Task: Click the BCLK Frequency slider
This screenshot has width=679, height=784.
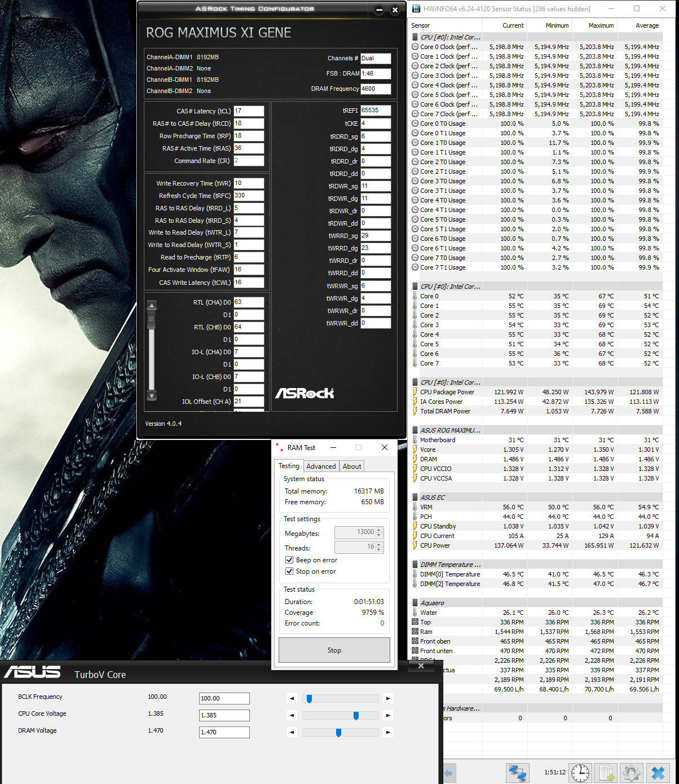Action: 340,699
